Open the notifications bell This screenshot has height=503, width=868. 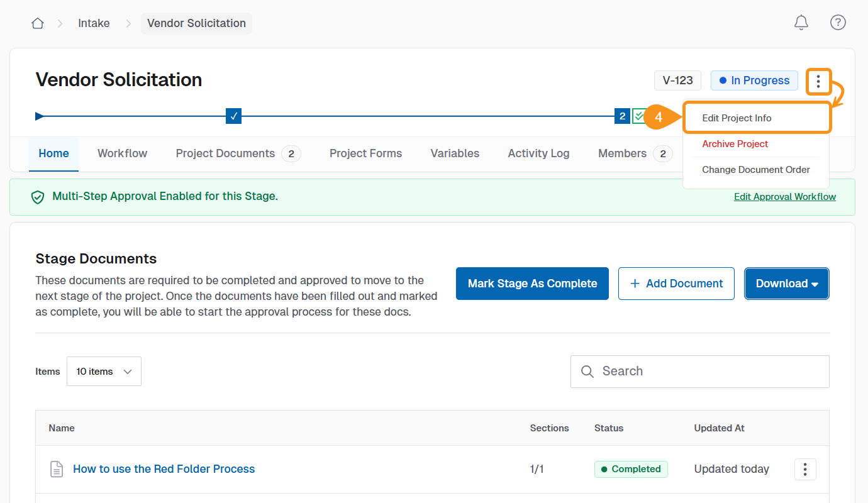point(801,23)
